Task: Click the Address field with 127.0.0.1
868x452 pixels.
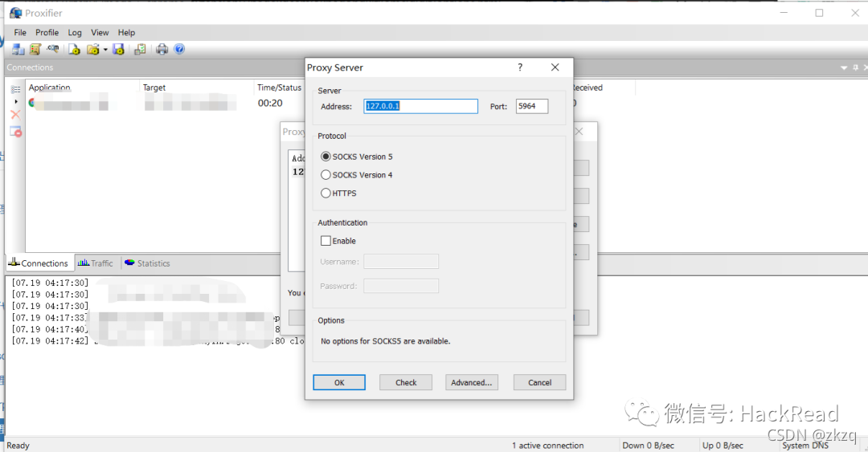Action: tap(420, 106)
